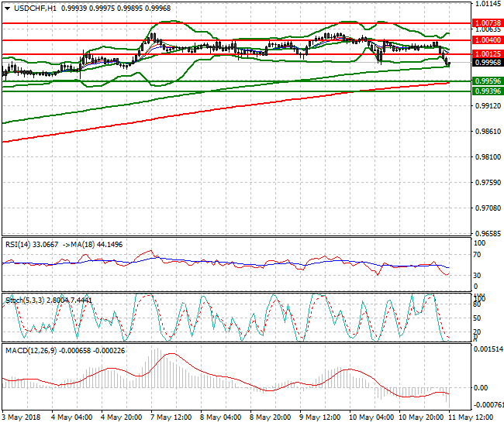504x426 pixels.
Task: Select the red 1.00400 price level label
Action: click(488, 40)
